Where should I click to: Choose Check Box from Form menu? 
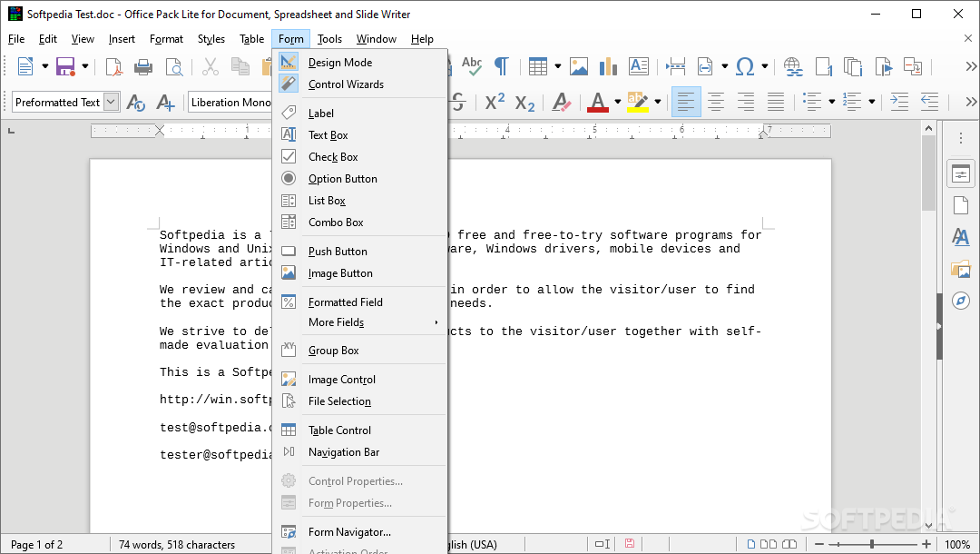pos(360,157)
